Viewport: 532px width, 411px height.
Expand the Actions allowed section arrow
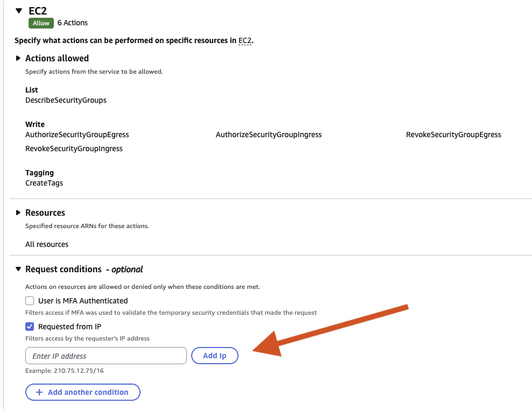[x=18, y=58]
